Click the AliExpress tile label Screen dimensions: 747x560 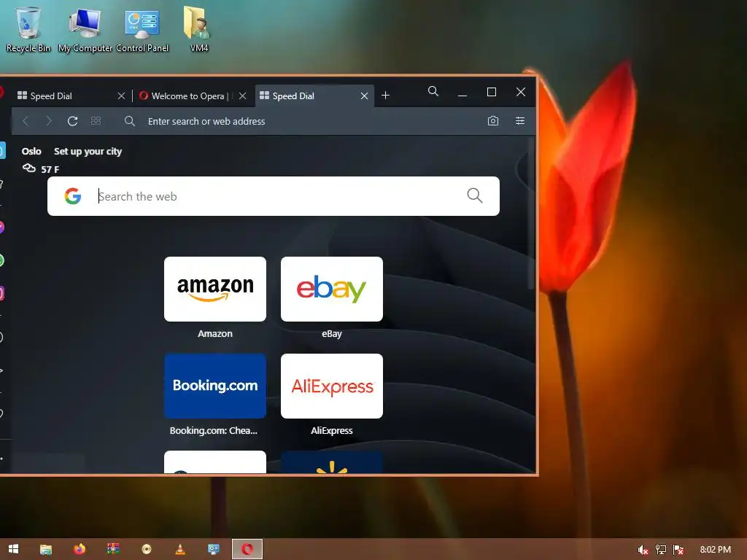(x=332, y=430)
